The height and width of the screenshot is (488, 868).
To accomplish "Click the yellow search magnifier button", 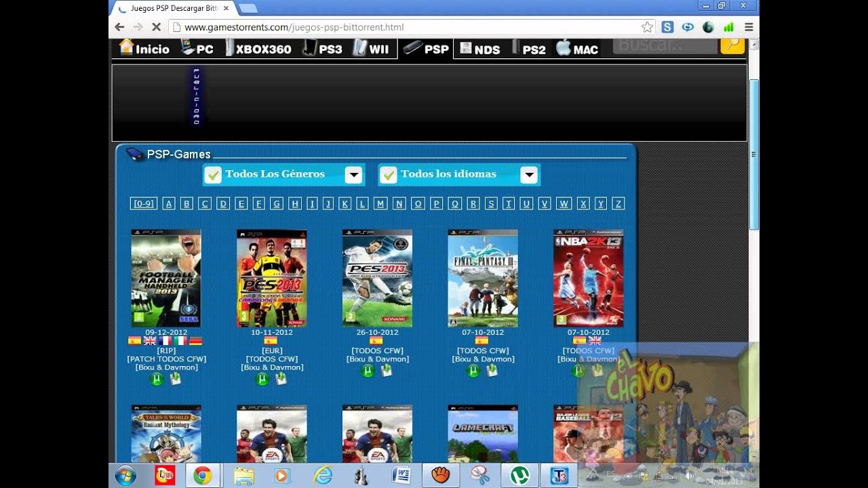I will click(732, 45).
